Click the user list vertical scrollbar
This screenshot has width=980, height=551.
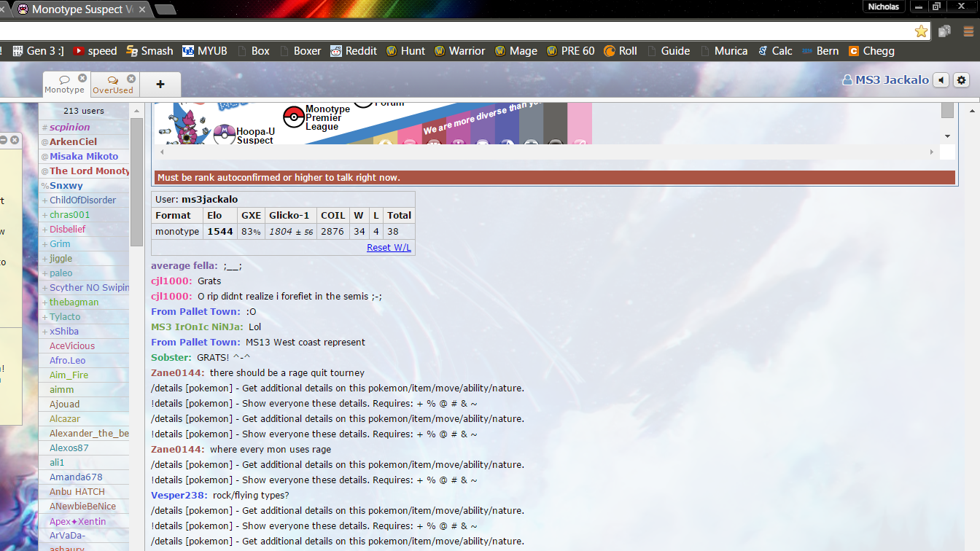point(136,182)
